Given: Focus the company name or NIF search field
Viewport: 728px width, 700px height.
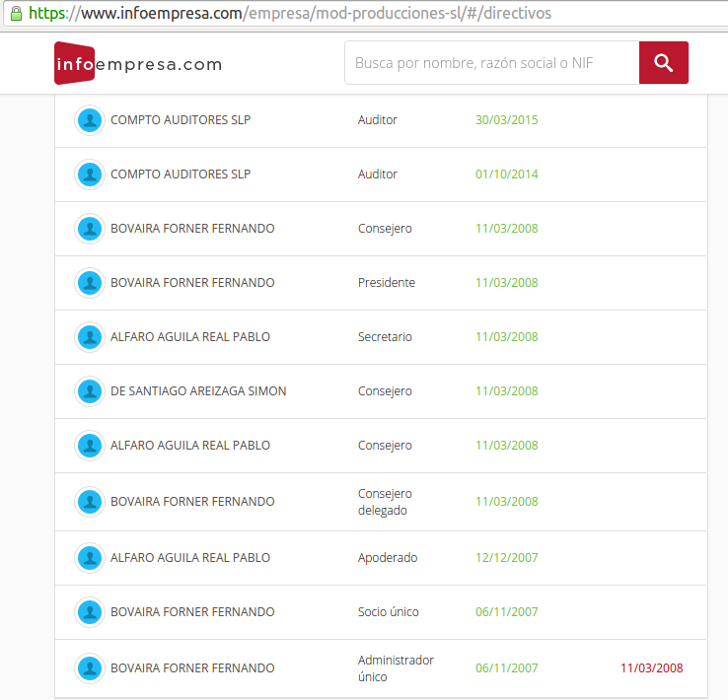Looking at the screenshot, I should tap(491, 63).
